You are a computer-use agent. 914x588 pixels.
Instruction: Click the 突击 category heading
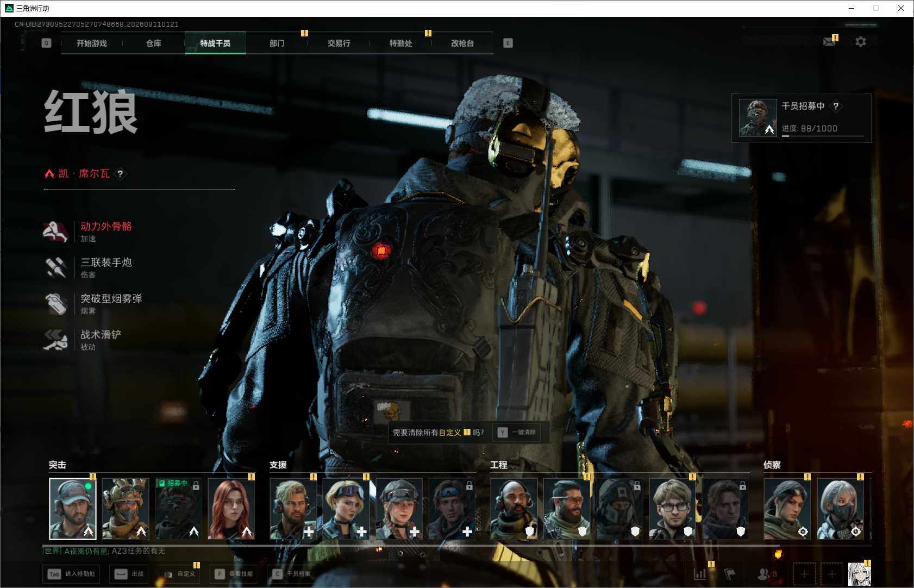58,465
